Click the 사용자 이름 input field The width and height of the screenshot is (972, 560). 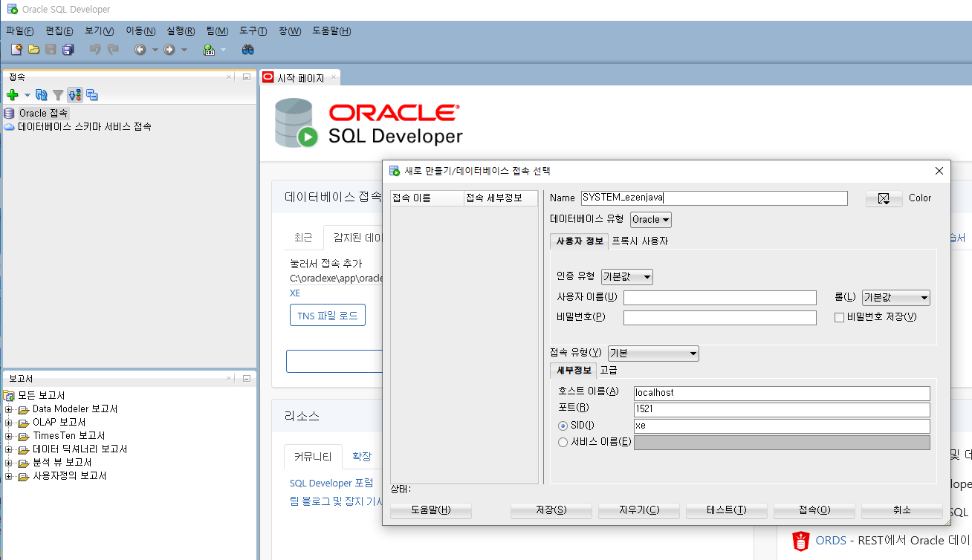pos(720,298)
